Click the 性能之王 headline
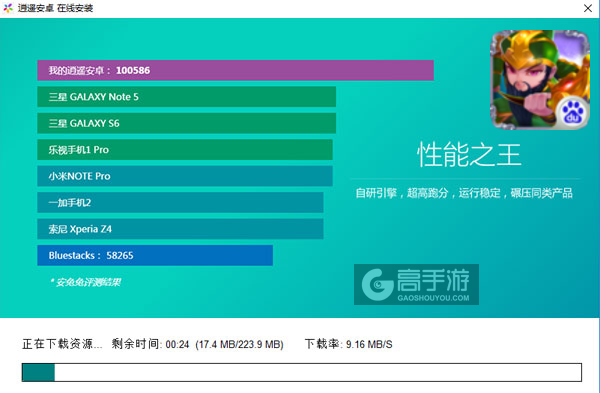Image resolution: width=600 pixels, height=393 pixels. pos(469,155)
